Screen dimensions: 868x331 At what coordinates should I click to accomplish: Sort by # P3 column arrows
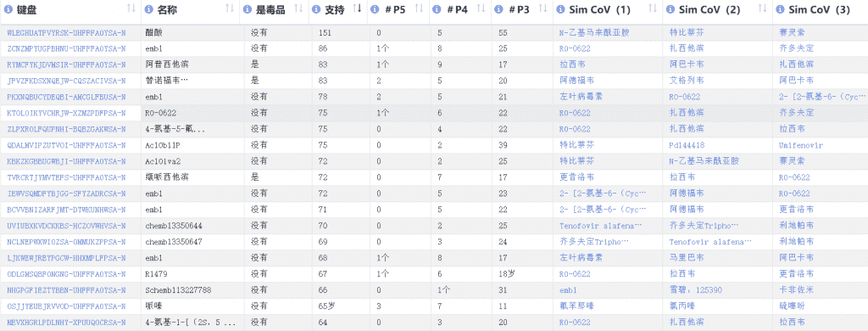pyautogui.click(x=543, y=8)
